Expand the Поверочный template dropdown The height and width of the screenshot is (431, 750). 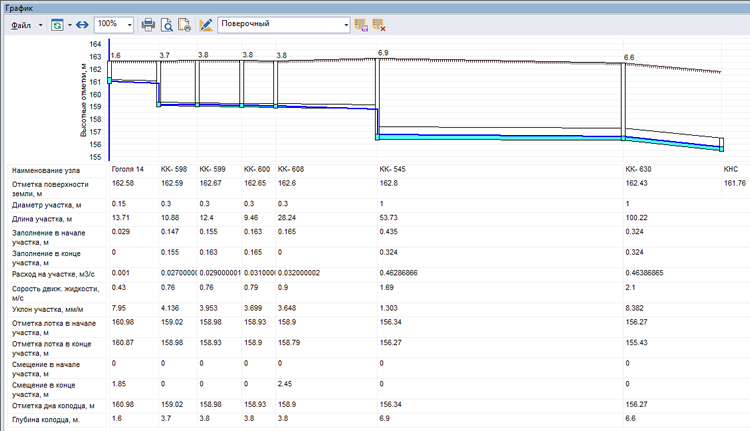point(347,23)
